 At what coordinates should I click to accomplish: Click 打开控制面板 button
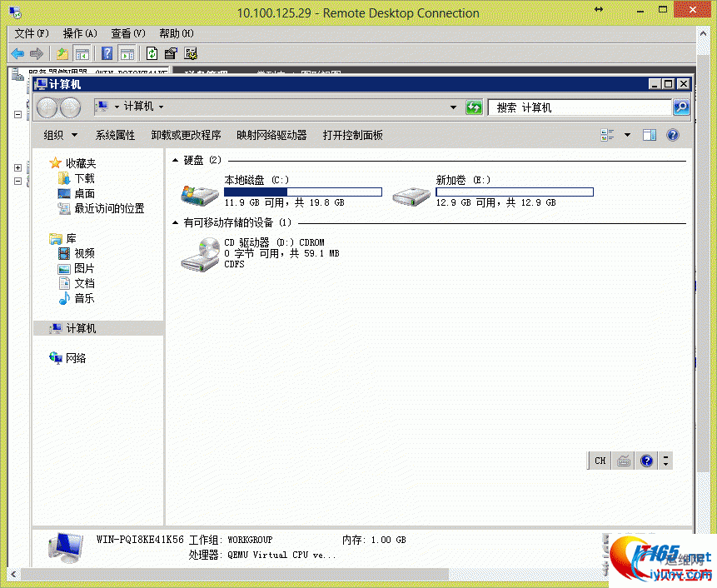[x=352, y=135]
